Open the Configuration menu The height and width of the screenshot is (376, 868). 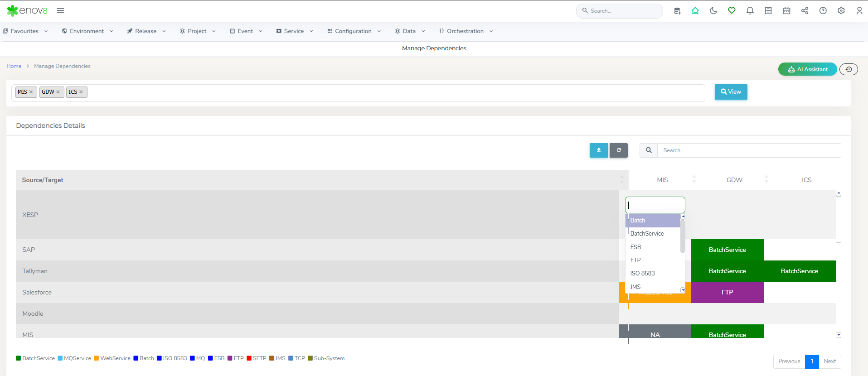point(354,31)
